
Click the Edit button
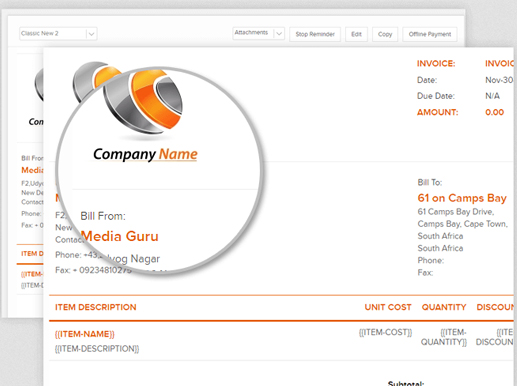356,34
